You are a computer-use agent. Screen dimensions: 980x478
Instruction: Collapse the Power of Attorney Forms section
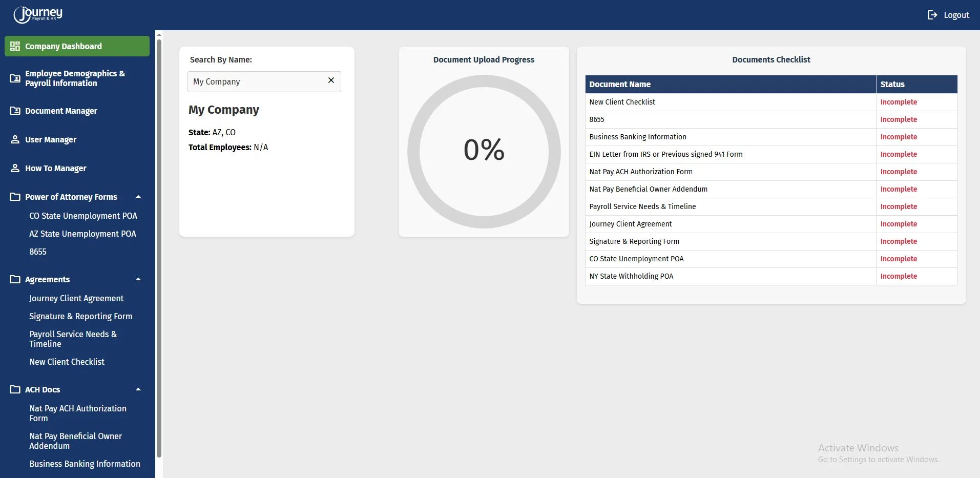(138, 197)
